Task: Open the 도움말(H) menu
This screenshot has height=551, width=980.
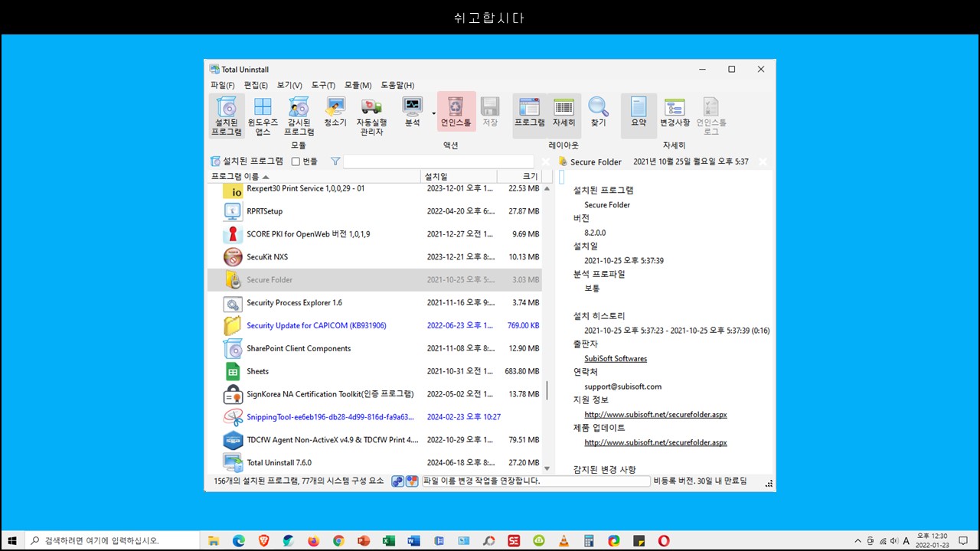Action: (x=397, y=85)
